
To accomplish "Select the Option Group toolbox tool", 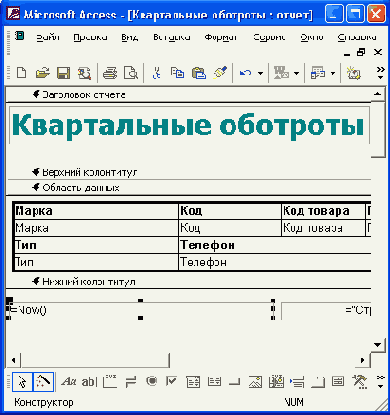I will 110,382.
